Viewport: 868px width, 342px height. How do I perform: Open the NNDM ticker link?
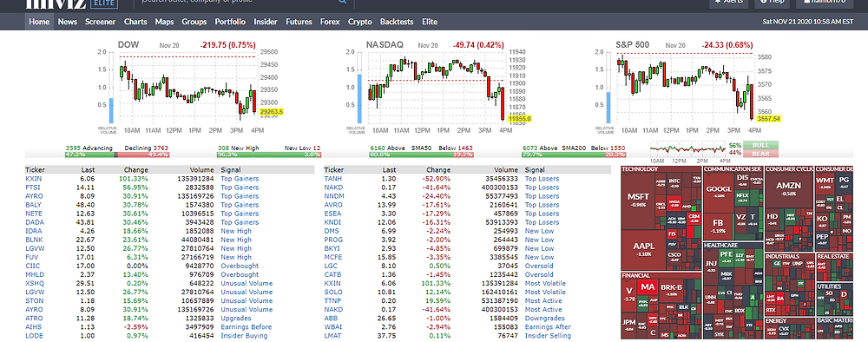pyautogui.click(x=334, y=196)
